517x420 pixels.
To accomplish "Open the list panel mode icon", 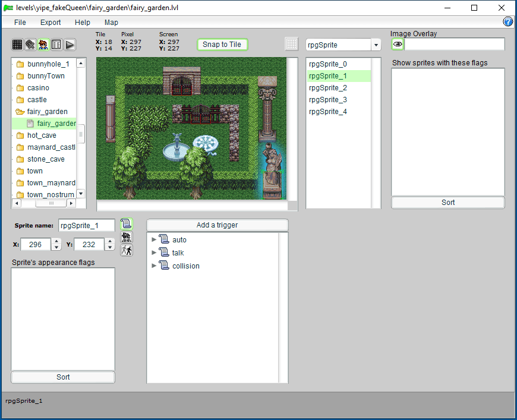I will click(x=56, y=45).
